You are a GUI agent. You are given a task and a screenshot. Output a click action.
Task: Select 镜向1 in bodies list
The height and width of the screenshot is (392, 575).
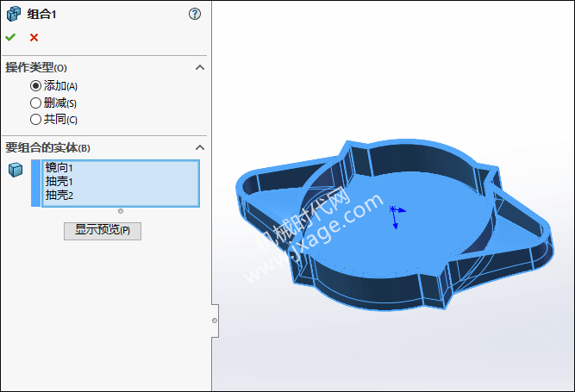tap(59, 168)
